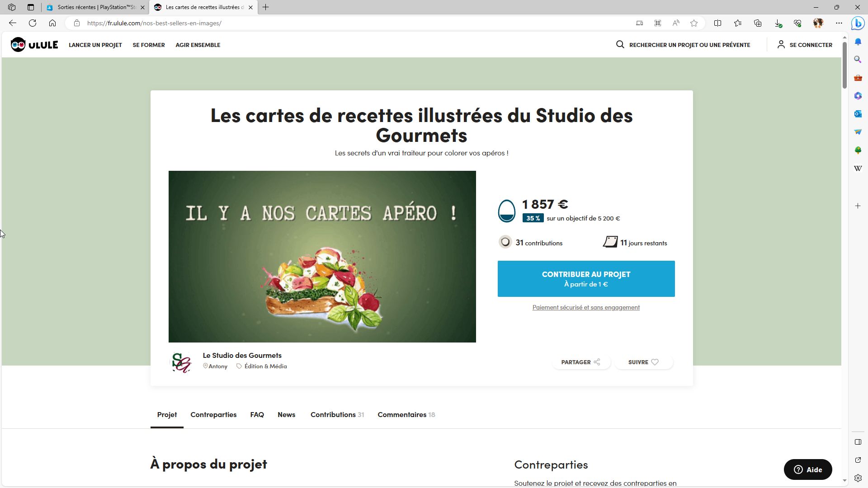Click the heart icon in Suivre button
The image size is (868, 488).
[655, 362]
